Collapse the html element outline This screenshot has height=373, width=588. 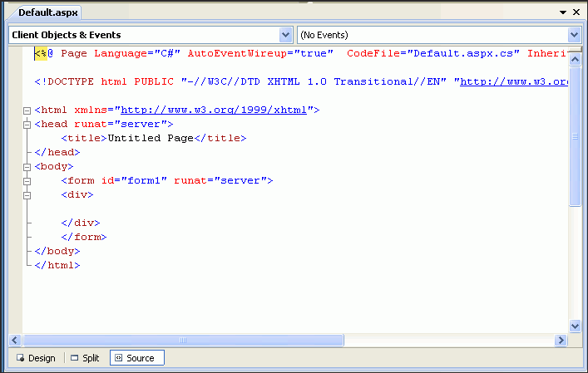(x=27, y=110)
